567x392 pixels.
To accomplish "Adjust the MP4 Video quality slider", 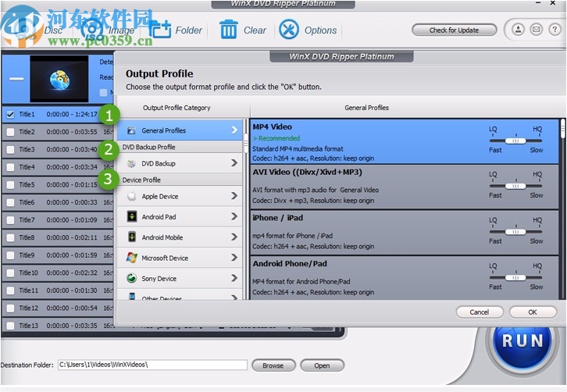I will 515,141.
